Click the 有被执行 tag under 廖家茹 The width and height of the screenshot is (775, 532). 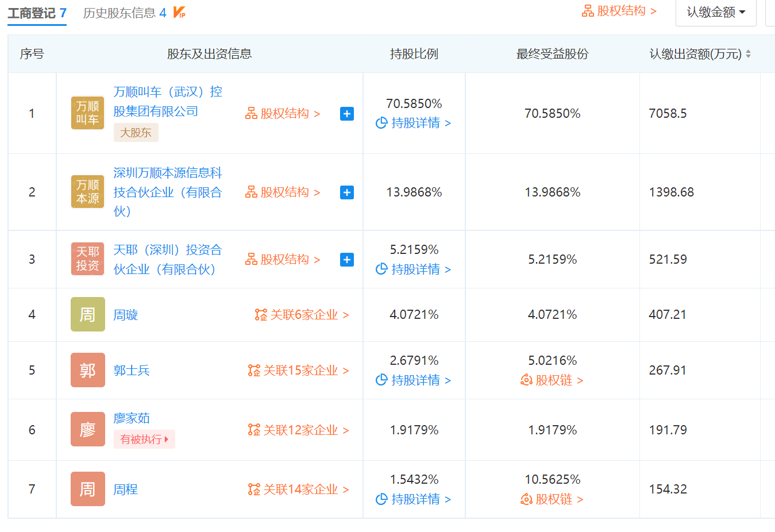(144, 440)
